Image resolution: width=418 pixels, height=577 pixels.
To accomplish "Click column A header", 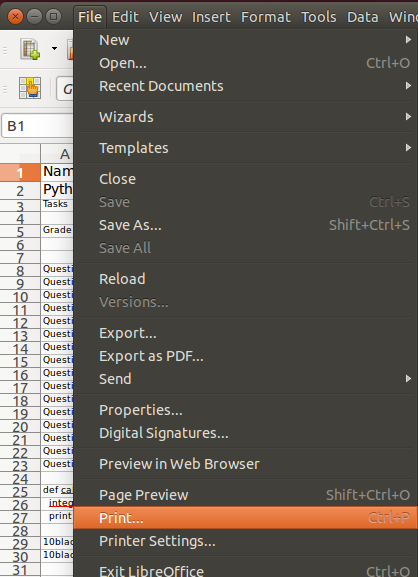I will click(57, 154).
